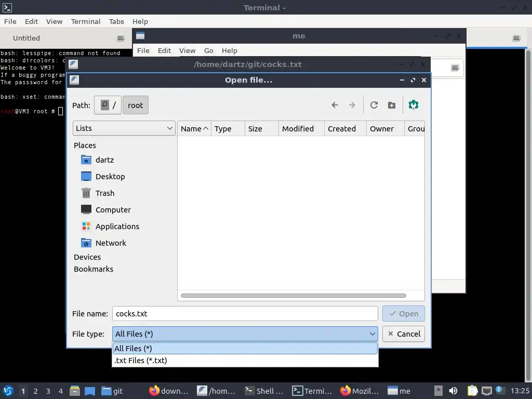Go forward in Open file dialog
This screenshot has height=399, width=532.
click(x=352, y=105)
